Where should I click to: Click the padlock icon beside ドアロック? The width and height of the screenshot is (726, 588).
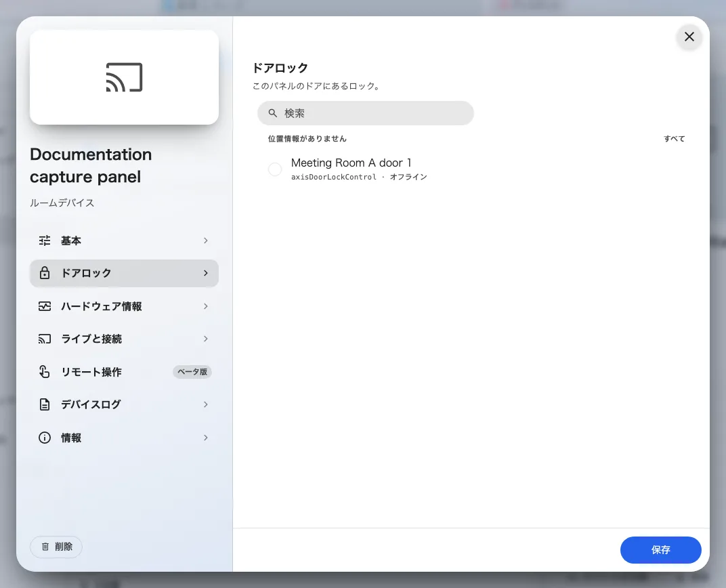(45, 273)
